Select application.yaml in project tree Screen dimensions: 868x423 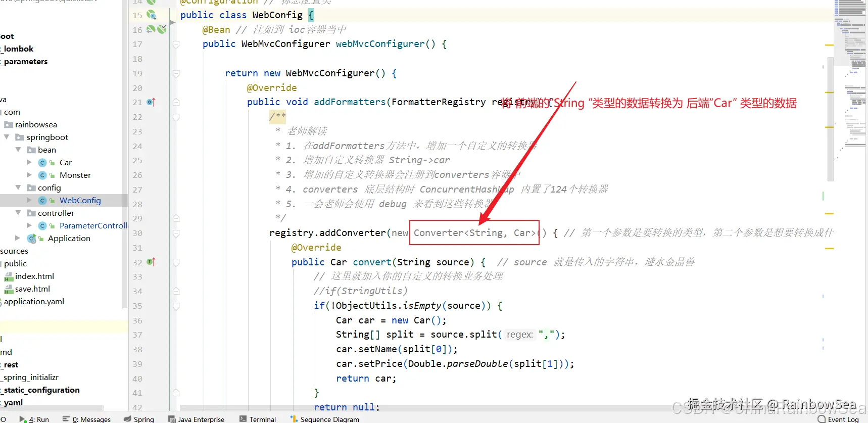point(34,302)
